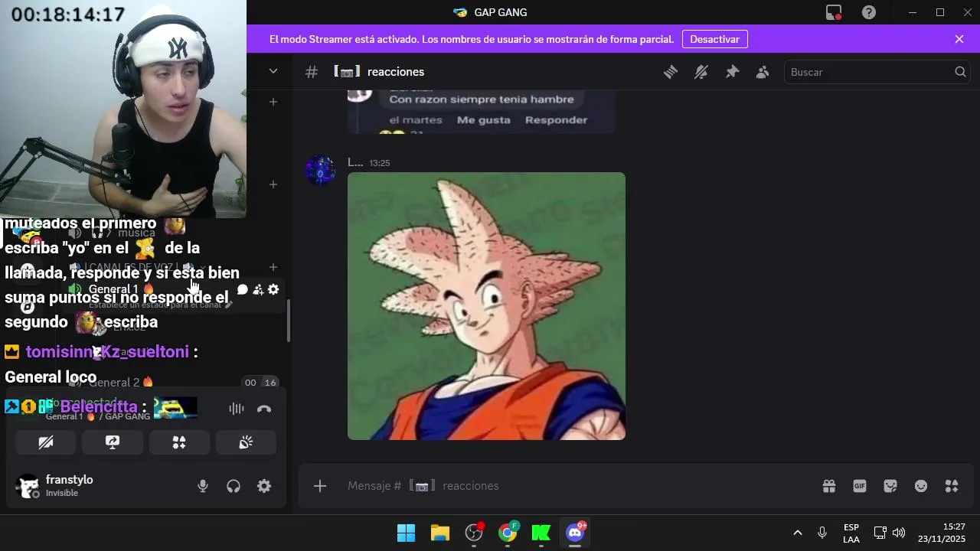Click the message author's avatar
Image resolution: width=980 pixels, height=551 pixels.
(x=320, y=170)
